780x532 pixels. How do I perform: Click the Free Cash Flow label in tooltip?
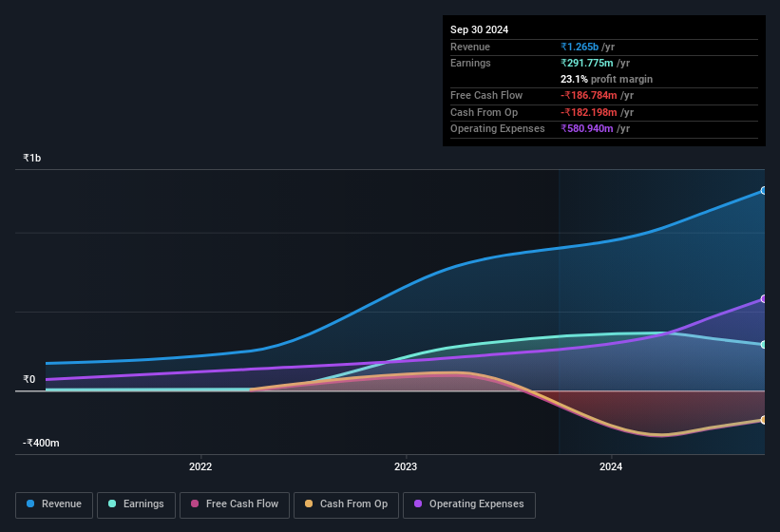pyautogui.click(x=486, y=95)
